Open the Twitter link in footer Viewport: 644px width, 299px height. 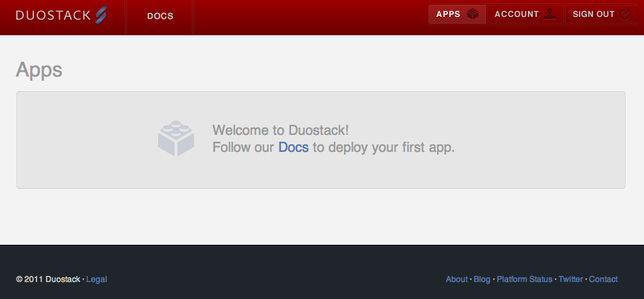571,279
